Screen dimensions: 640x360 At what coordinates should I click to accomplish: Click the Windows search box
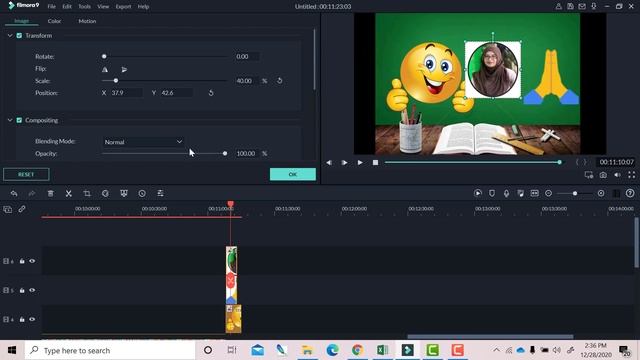pos(110,350)
